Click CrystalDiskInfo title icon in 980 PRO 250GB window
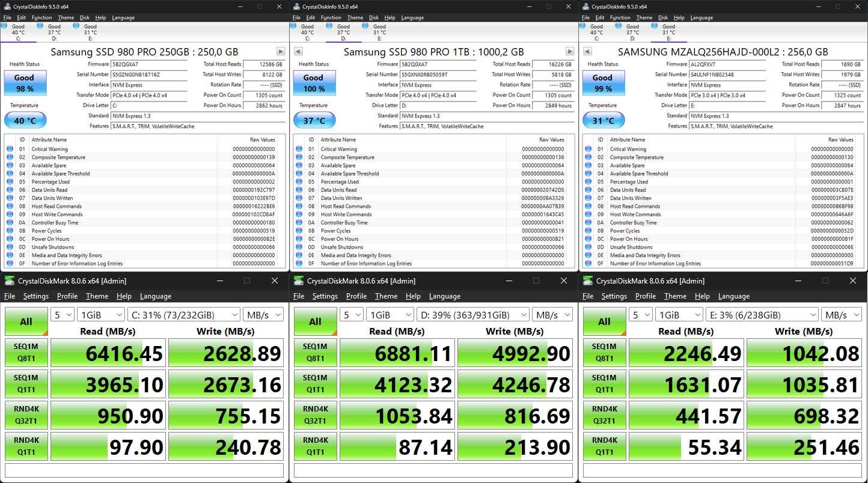The width and height of the screenshot is (868, 483). (7, 7)
